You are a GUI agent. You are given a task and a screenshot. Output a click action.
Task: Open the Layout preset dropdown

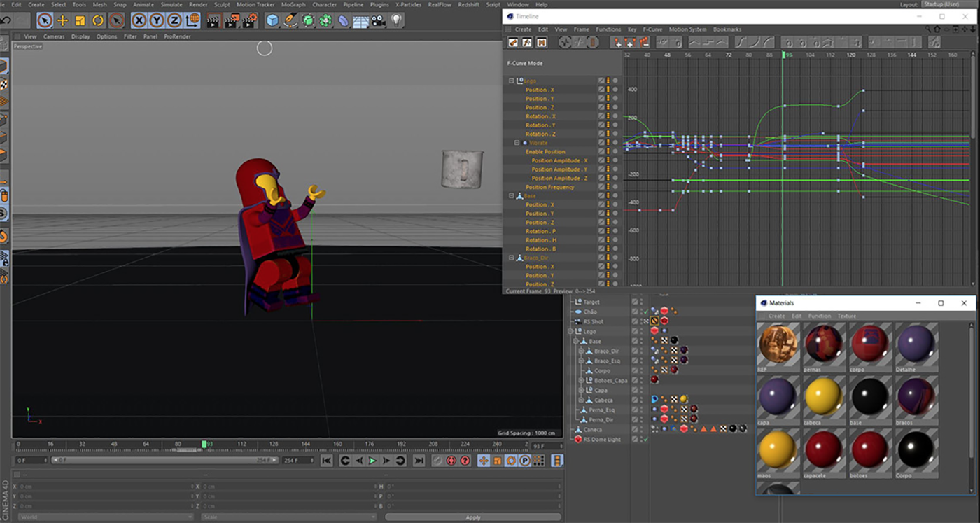948,4
